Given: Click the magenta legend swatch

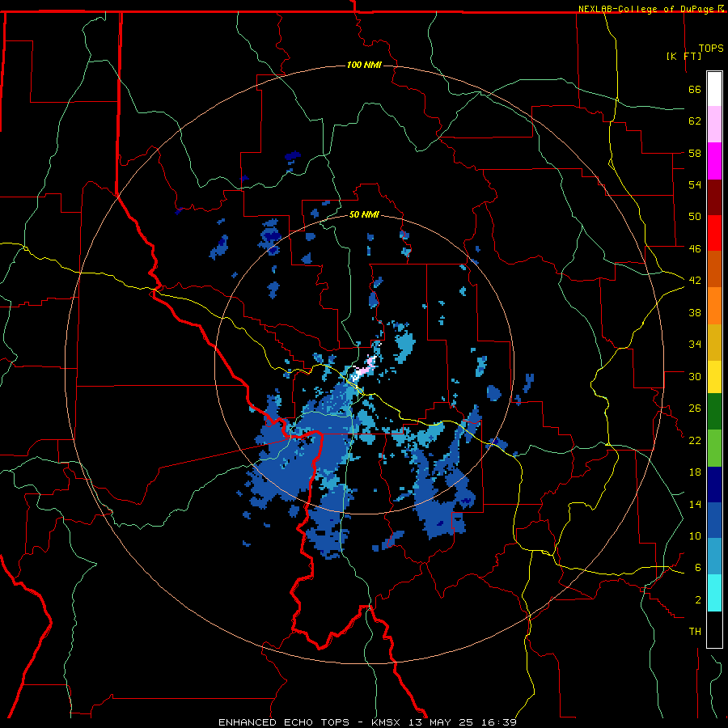Looking at the screenshot, I should click(714, 161).
